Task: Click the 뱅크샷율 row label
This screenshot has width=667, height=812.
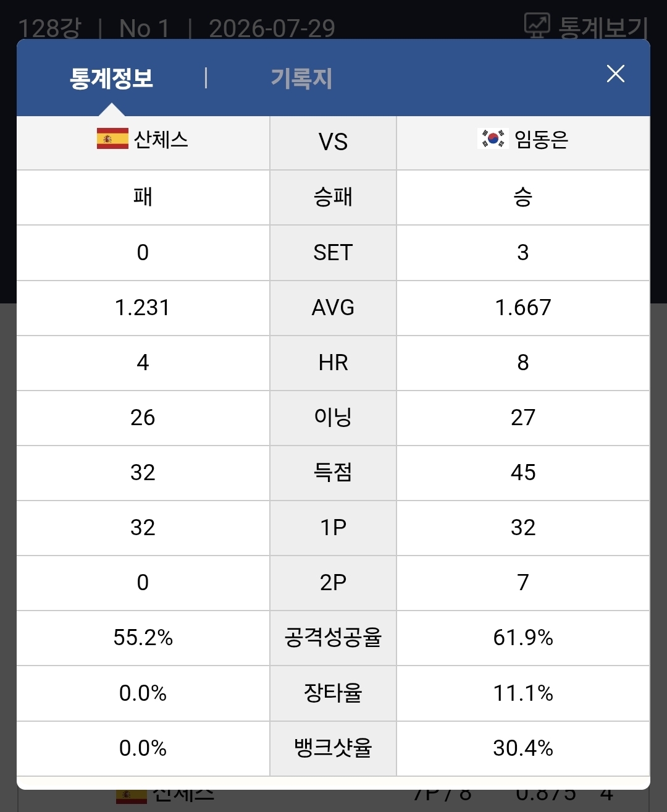Action: [333, 748]
